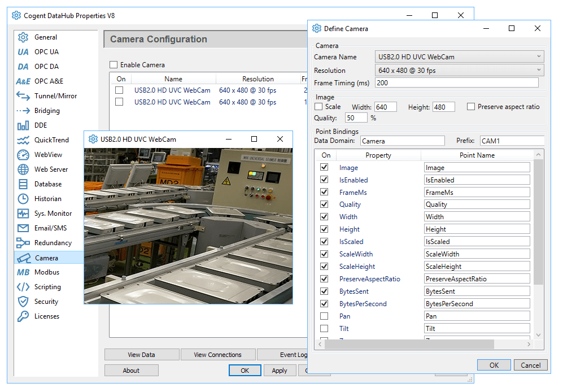Viewport: 563px width, 392px height.
Task: Click the Tunnel/Mirror arrows icon
Action: pos(23,96)
